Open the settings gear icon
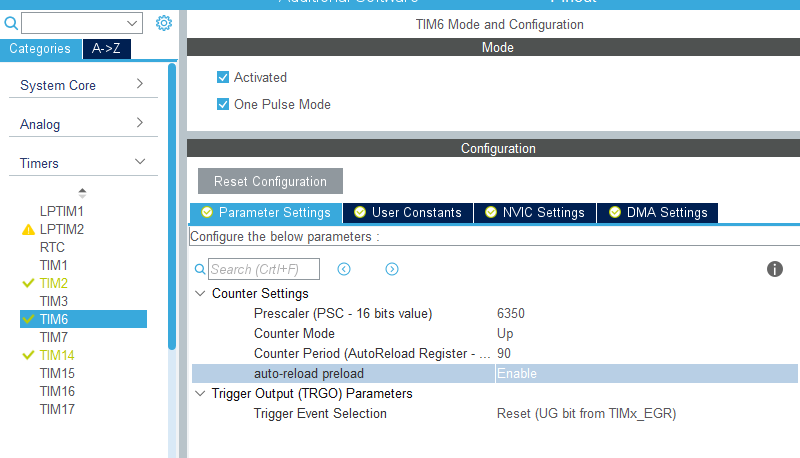 coord(164,23)
